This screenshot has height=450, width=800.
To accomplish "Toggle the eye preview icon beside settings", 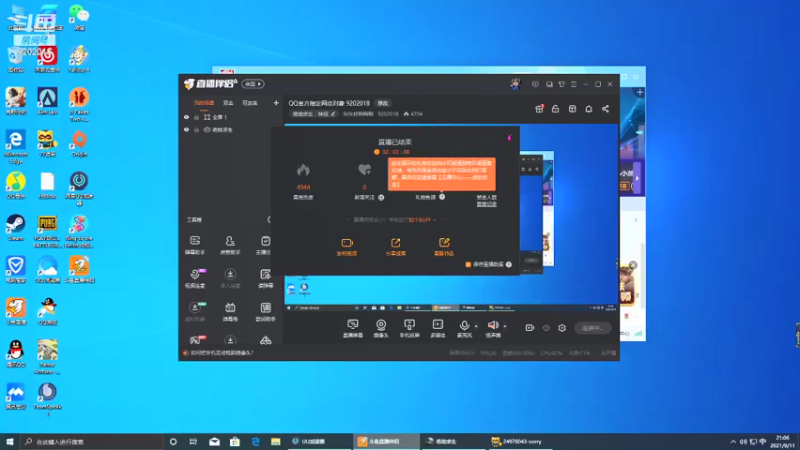I will coord(546,328).
